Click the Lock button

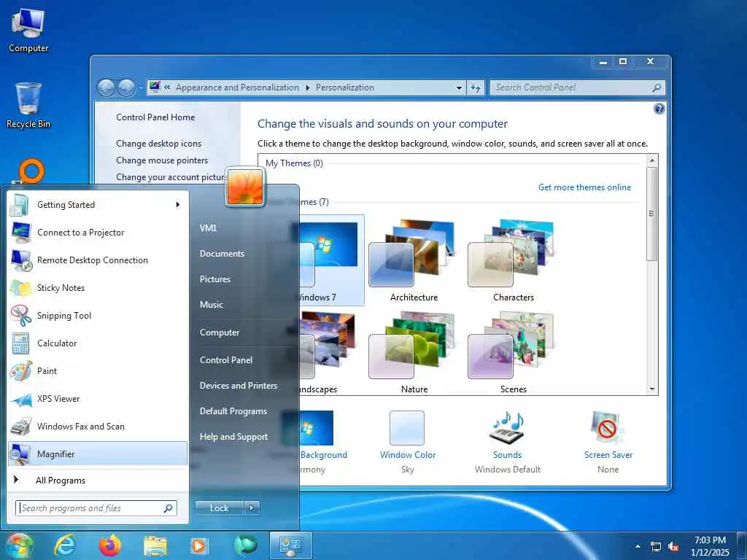[219, 508]
